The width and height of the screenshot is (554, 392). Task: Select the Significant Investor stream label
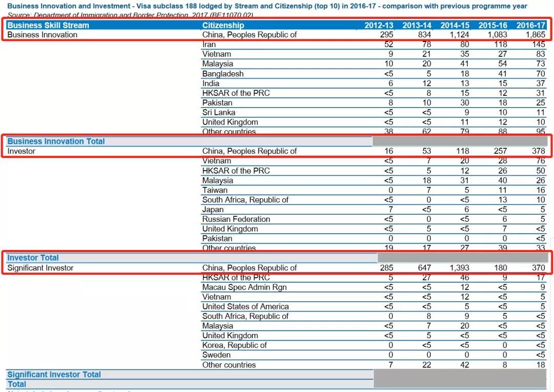pyautogui.click(x=41, y=268)
